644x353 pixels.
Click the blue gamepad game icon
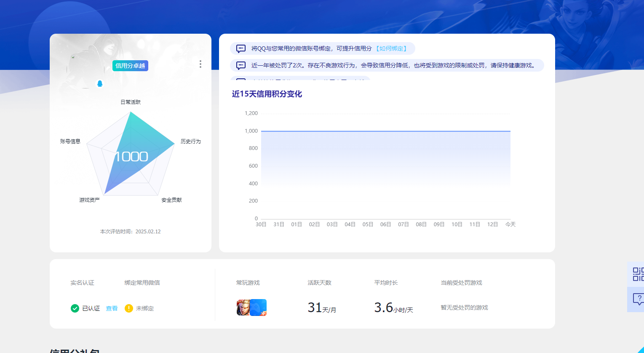[x=258, y=308]
